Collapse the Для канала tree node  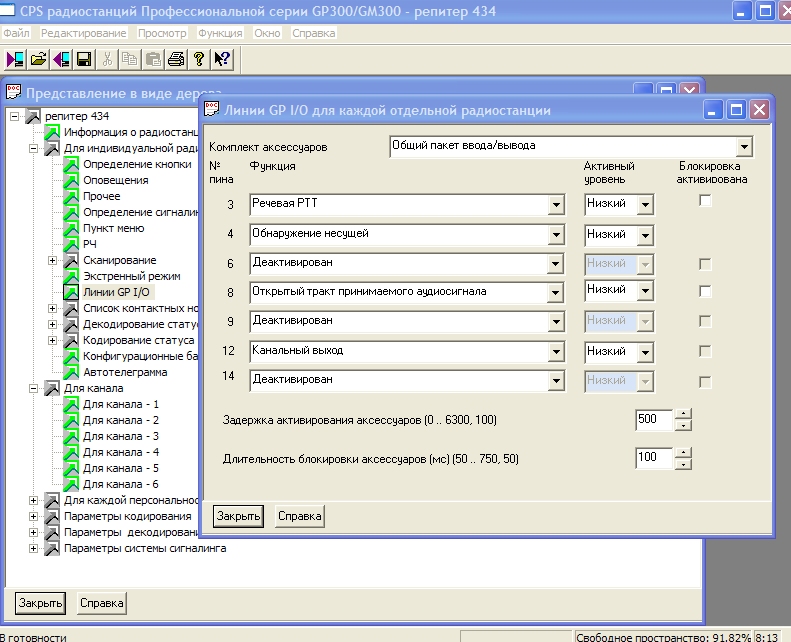point(33,388)
